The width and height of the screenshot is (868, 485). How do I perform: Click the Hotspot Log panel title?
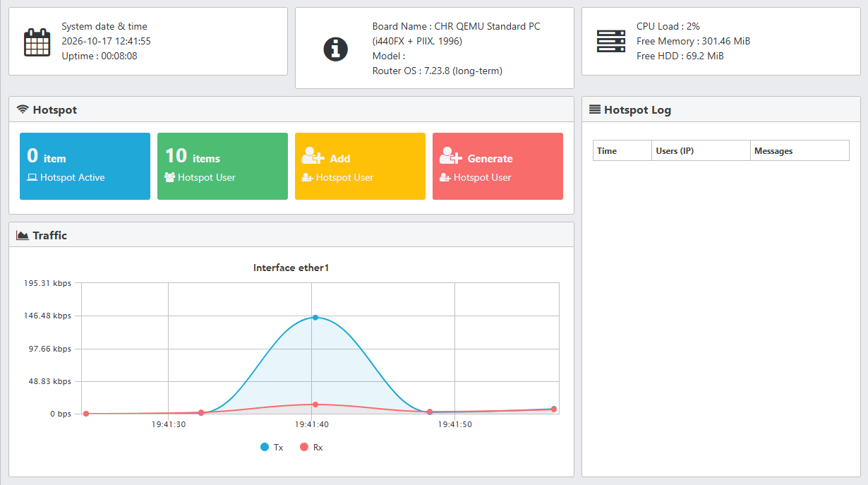pyautogui.click(x=637, y=110)
